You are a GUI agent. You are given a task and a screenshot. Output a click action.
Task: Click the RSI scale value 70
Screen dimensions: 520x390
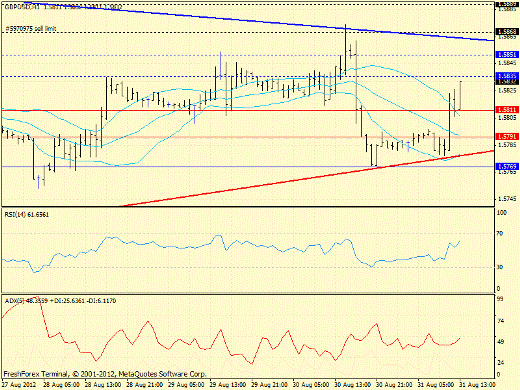click(x=500, y=234)
